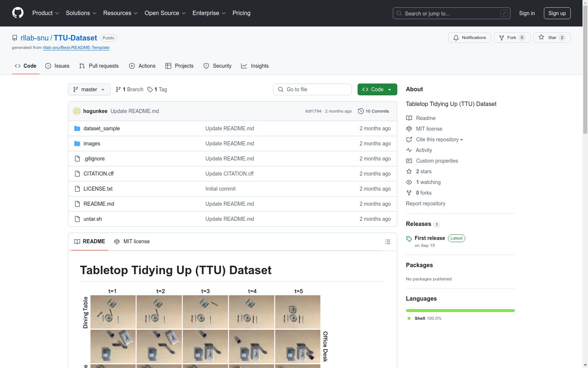
Task: Open the master branch dropdown
Action: coord(89,89)
